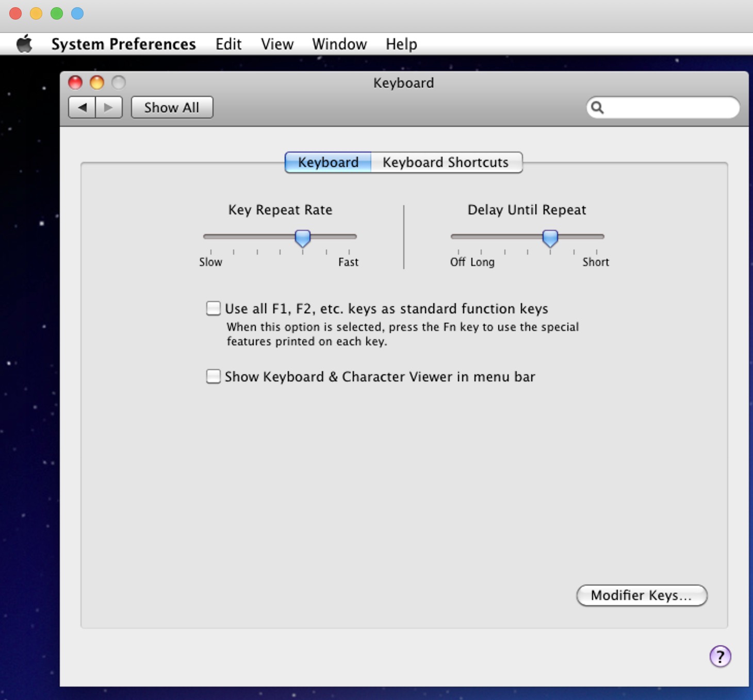Open the Help menu
This screenshot has height=700, width=753.
pos(401,44)
